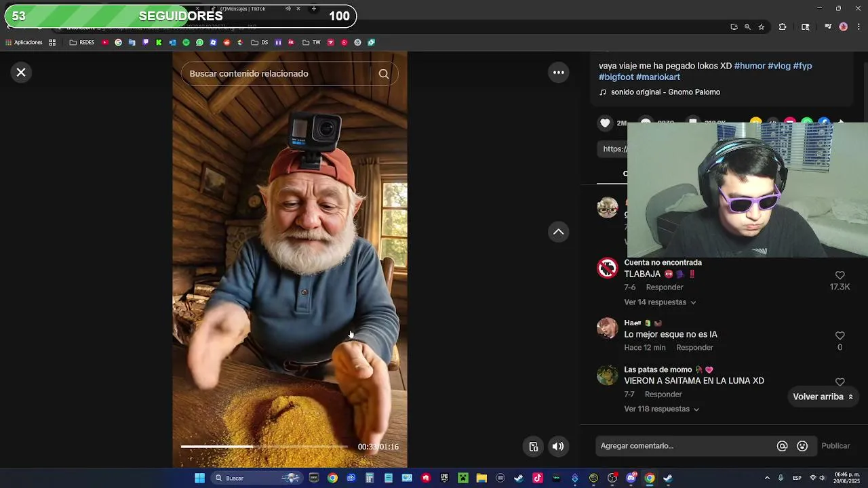Reply to the 'Lo mejor esque no es IA' comment

[x=694, y=348]
